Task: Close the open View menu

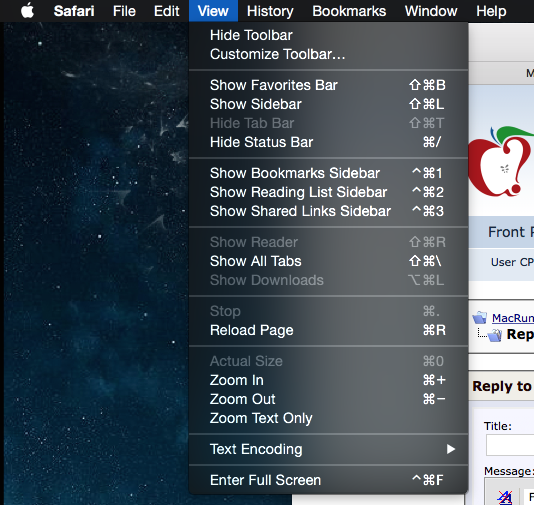Action: (213, 11)
